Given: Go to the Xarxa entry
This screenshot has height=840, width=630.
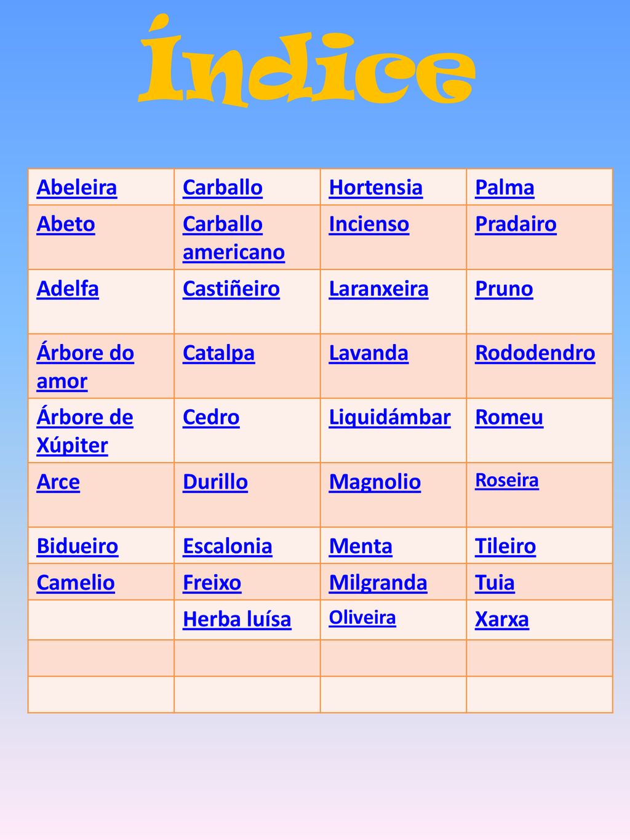Looking at the screenshot, I should click(502, 619).
